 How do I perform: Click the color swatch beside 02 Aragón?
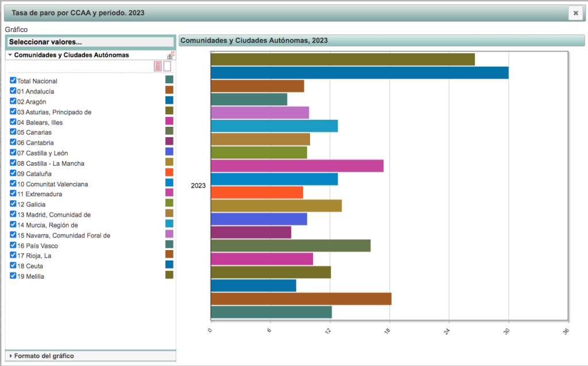point(169,100)
